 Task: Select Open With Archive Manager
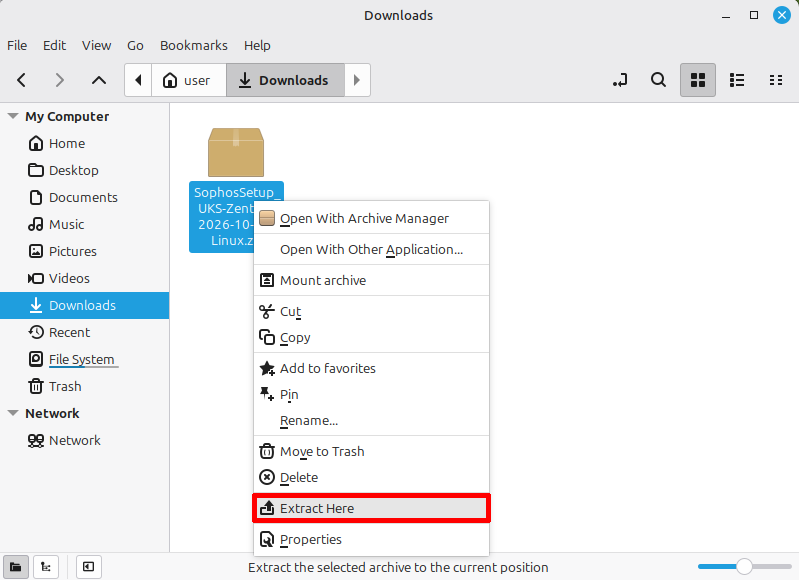[x=371, y=218]
